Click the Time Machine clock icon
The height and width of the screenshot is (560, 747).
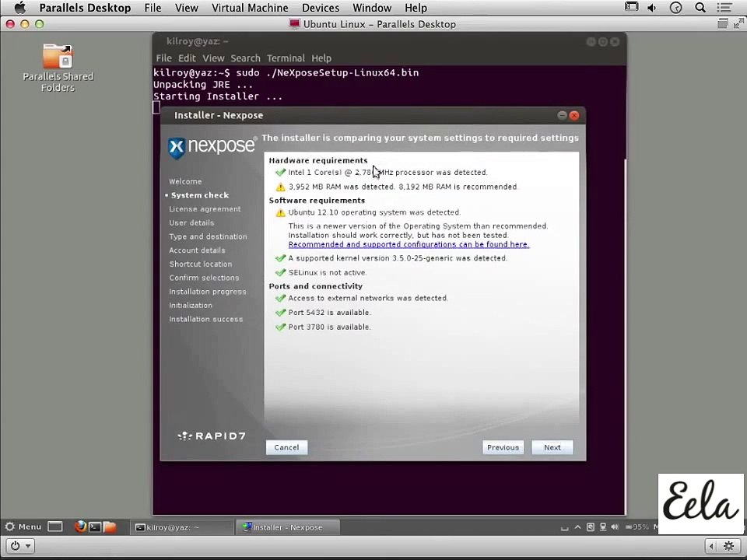coord(675,8)
